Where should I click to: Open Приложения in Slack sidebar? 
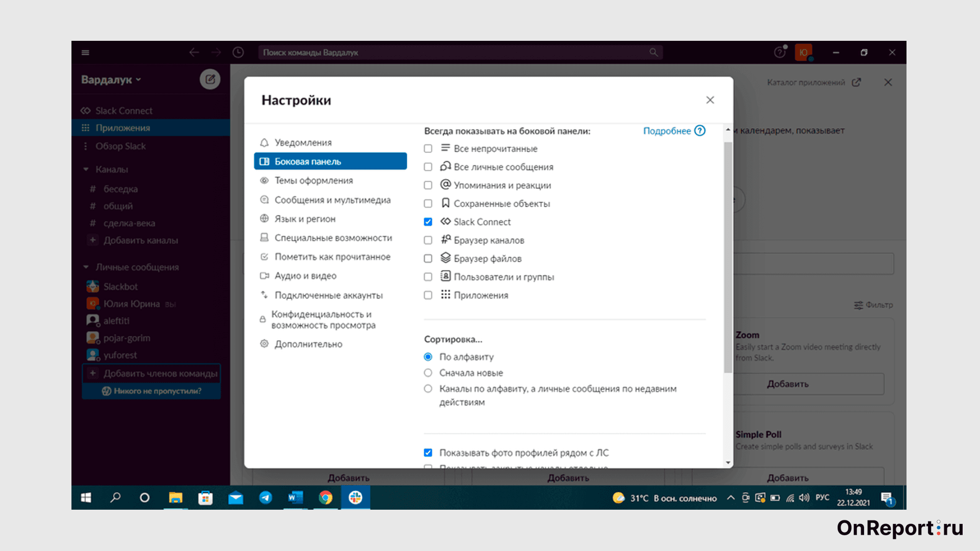pyautogui.click(x=151, y=128)
